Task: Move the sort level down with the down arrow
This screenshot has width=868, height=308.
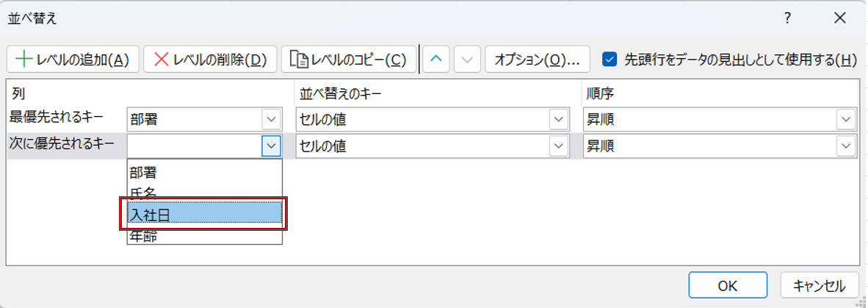Action: click(467, 60)
